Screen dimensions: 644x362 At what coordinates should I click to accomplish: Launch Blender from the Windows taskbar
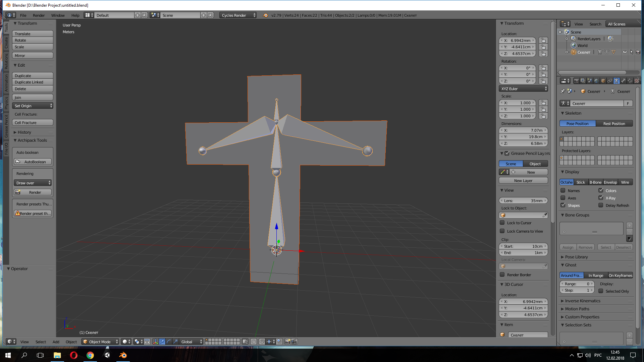(x=123, y=355)
